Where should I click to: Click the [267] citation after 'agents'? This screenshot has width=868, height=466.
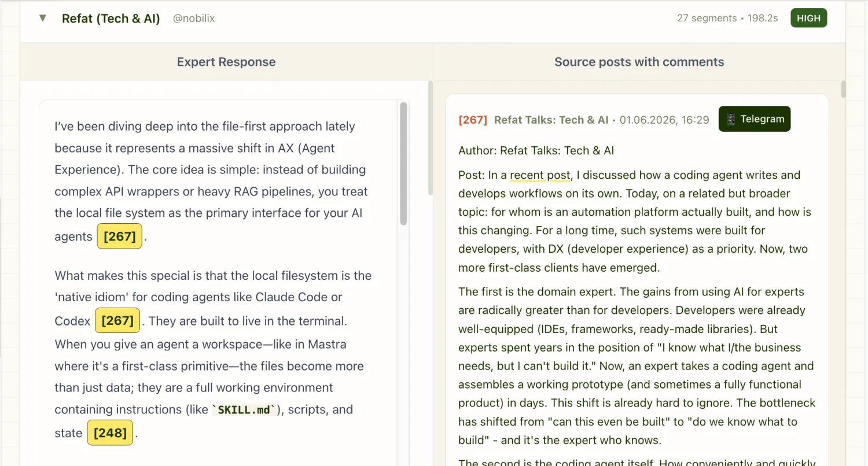(x=120, y=236)
